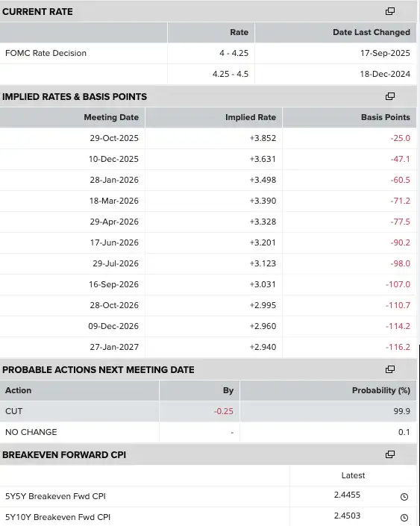Pop out Implied Rates & Basis Points panel
This screenshot has height=526, width=420.
(x=390, y=96)
